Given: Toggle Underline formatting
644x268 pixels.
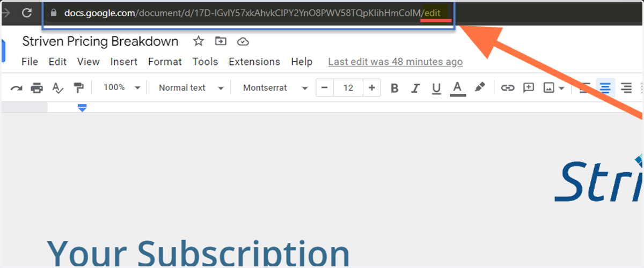Looking at the screenshot, I should 436,88.
